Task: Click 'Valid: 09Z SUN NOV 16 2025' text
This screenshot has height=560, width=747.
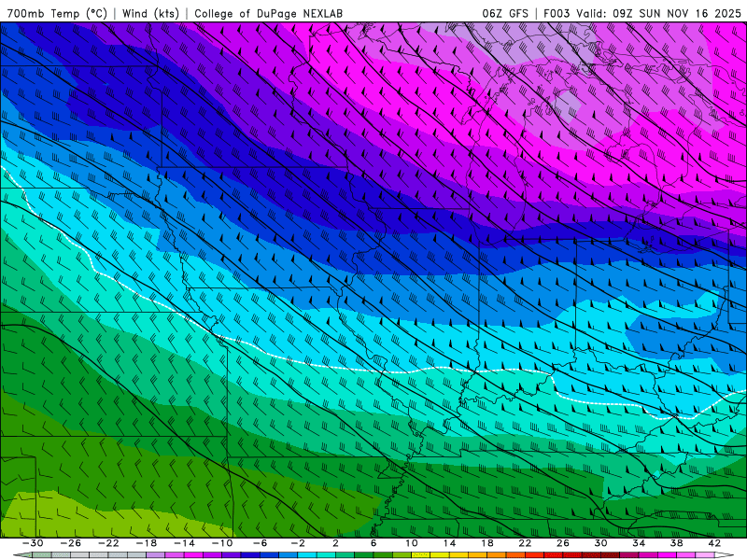Action: (x=659, y=13)
